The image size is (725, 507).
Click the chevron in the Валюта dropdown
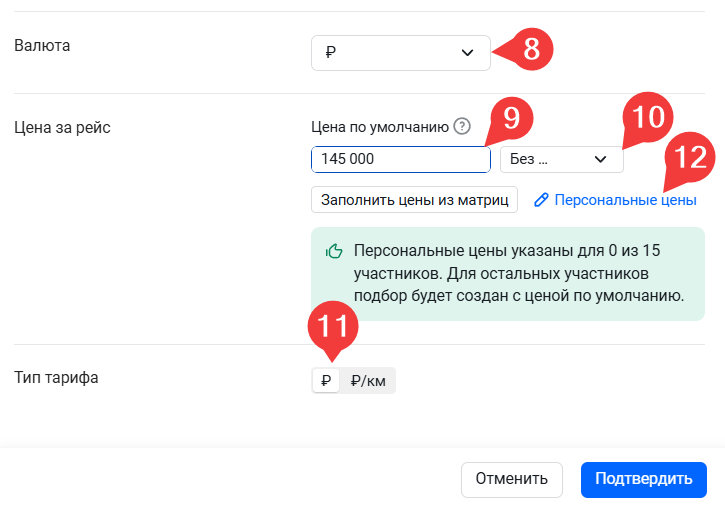click(x=467, y=53)
